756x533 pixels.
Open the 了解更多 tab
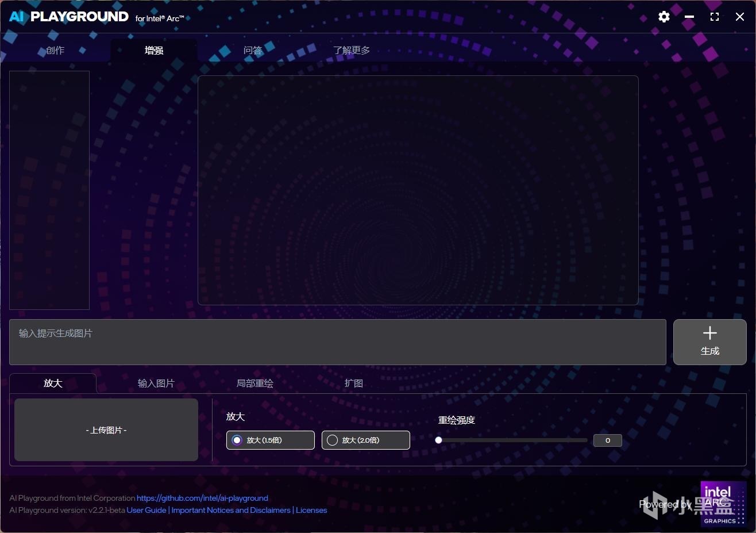click(352, 50)
